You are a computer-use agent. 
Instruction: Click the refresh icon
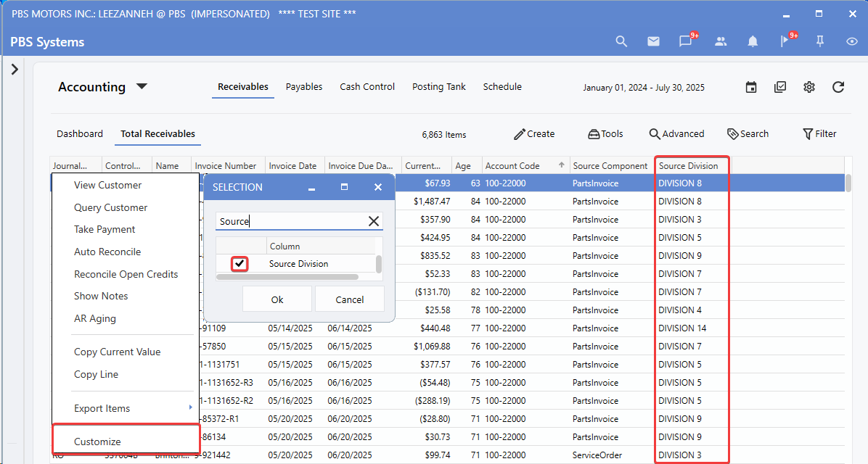(838, 87)
